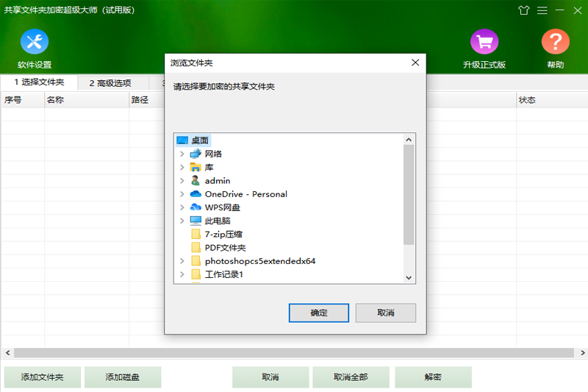588x392 pixels.
Task: Click the 添加文件夹 button
Action: 43,377
